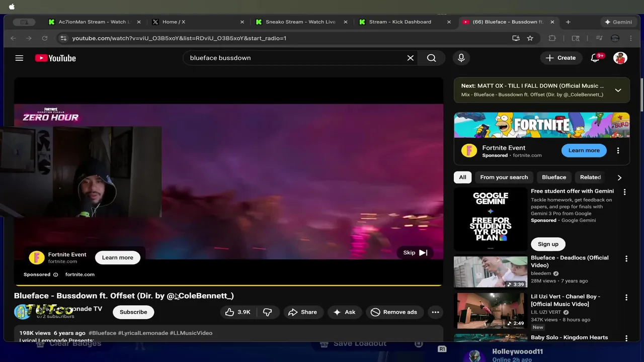
Task: Click the Ask button
Action: pyautogui.click(x=345, y=312)
